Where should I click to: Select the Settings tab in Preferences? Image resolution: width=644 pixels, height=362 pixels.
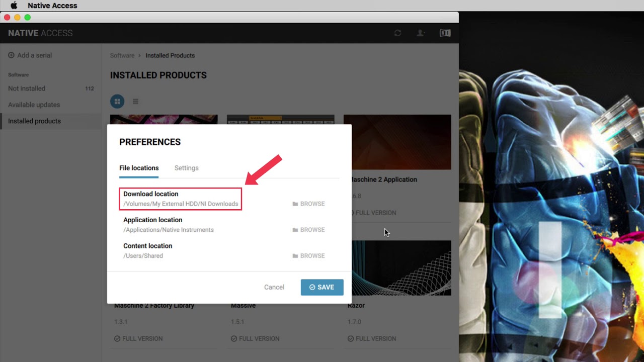coord(187,168)
